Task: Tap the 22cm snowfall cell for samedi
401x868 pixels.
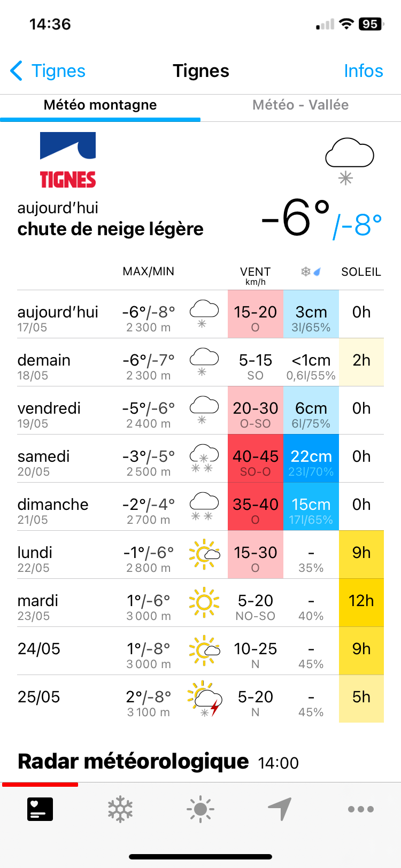Action: point(311,459)
